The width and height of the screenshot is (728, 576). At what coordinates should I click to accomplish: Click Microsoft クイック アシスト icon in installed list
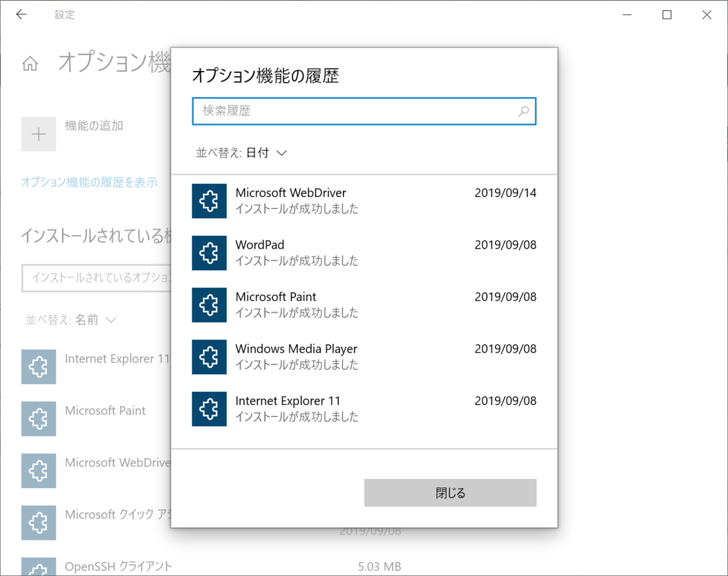(x=39, y=523)
